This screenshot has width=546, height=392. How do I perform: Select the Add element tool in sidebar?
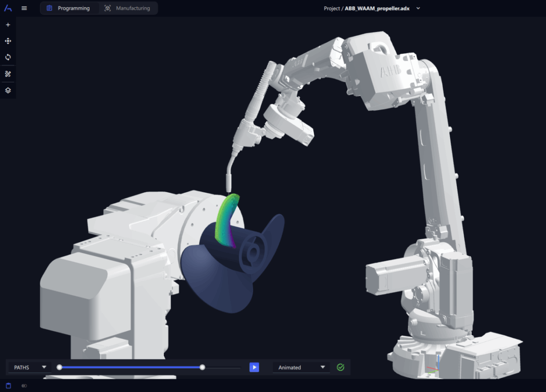[8, 25]
